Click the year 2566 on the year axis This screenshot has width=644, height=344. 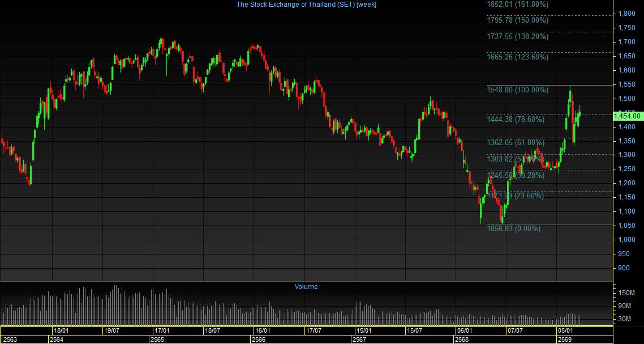259,339
